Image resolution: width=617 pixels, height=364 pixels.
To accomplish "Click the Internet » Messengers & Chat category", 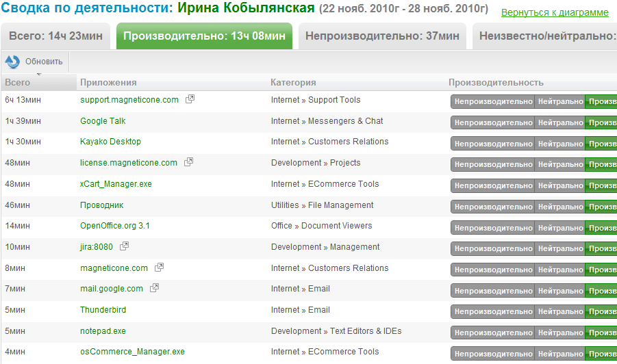I will click(x=327, y=121).
